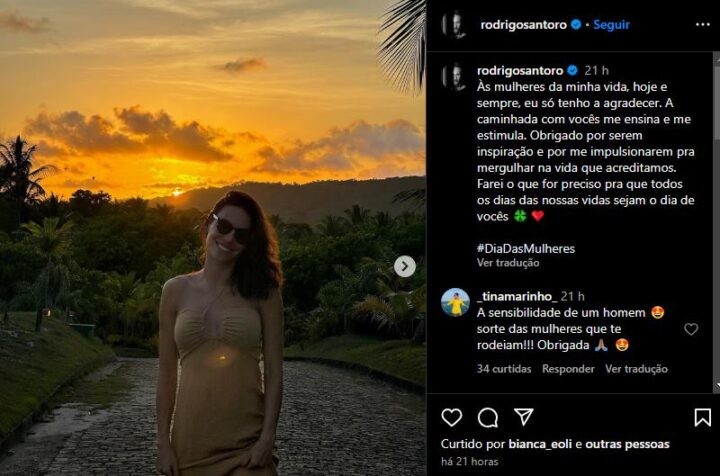Click rodrigosantoro avatar beside the caption
Image resolution: width=720 pixels, height=476 pixels.
point(455,76)
